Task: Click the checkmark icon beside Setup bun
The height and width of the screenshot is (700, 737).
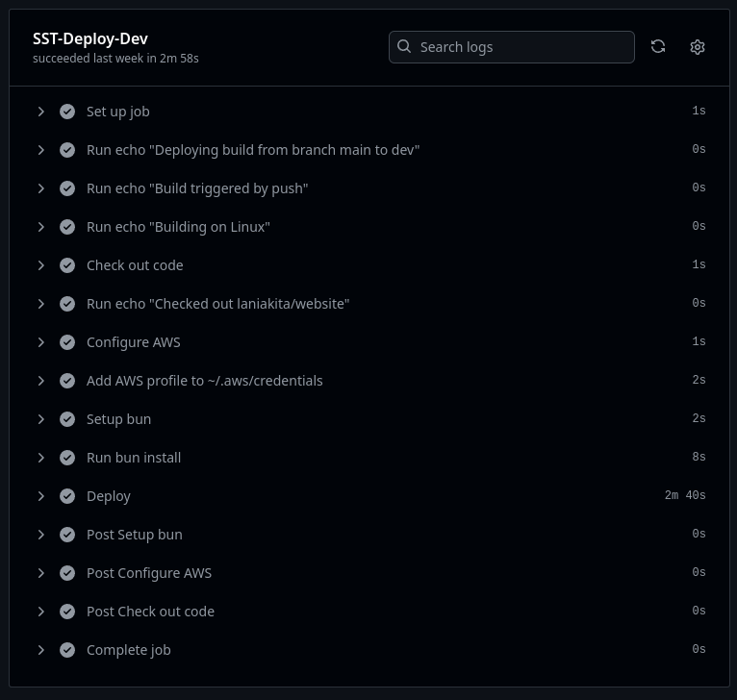Action: pos(67,419)
